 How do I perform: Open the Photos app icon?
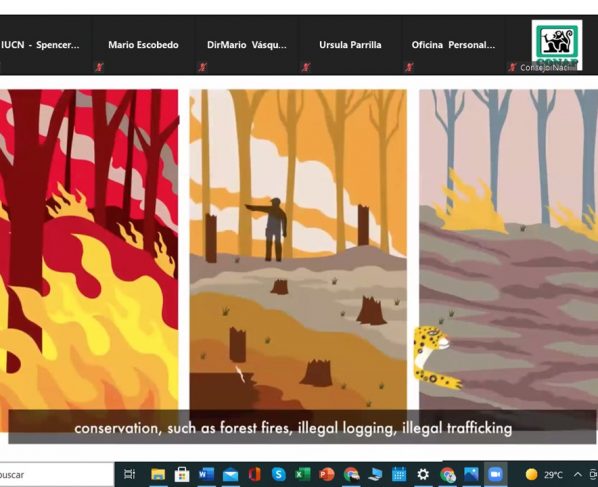(471, 474)
